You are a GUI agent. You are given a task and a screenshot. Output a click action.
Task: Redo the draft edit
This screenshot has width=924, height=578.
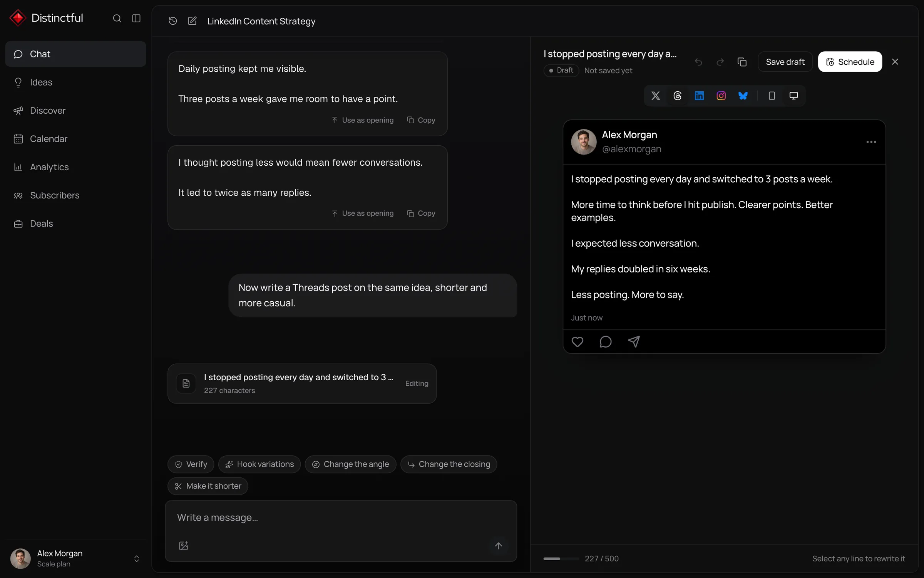[x=720, y=62]
